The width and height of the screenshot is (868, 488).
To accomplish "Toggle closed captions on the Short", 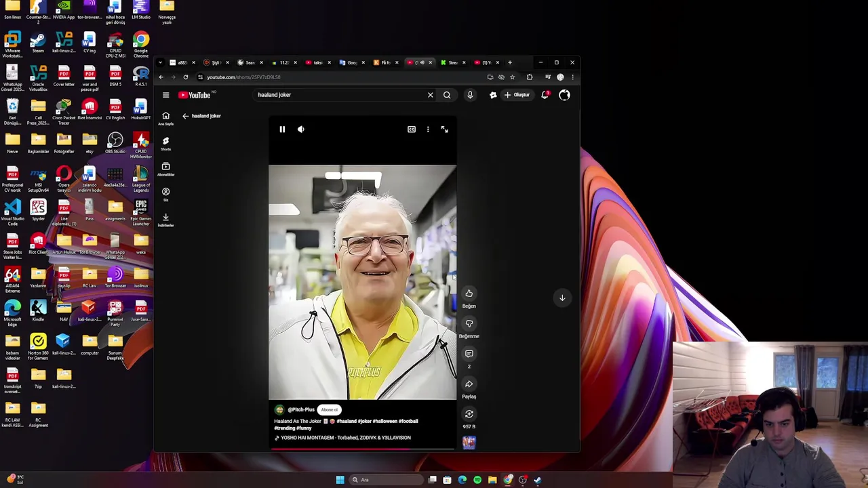I will [412, 129].
